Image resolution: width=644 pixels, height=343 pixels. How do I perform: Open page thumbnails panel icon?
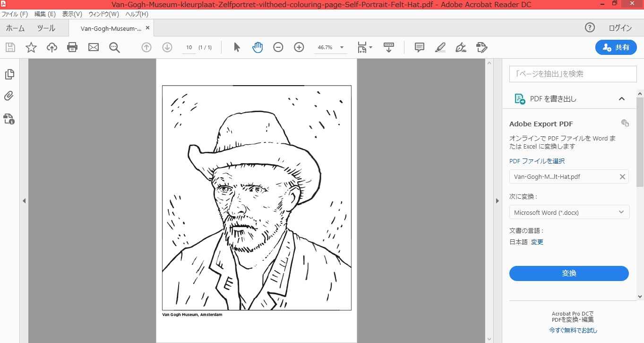(x=9, y=74)
